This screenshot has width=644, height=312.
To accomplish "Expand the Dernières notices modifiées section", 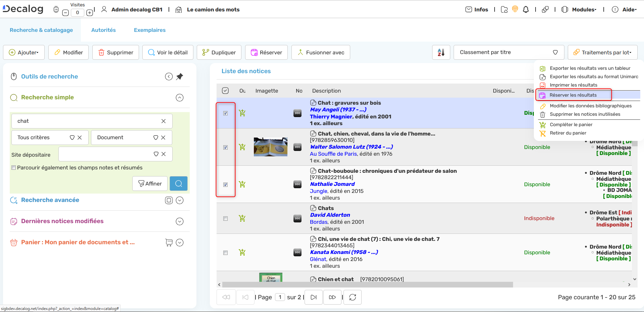I will (x=180, y=221).
